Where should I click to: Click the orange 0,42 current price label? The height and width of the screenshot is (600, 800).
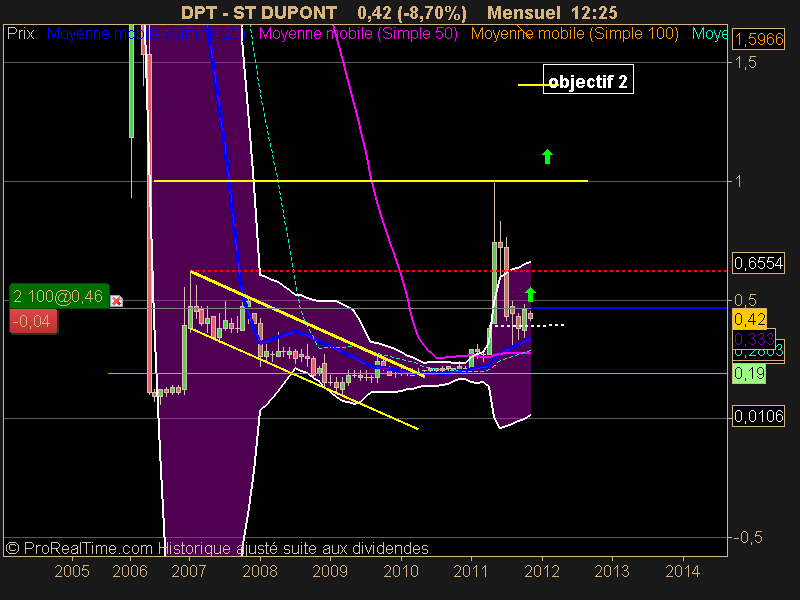point(749,319)
